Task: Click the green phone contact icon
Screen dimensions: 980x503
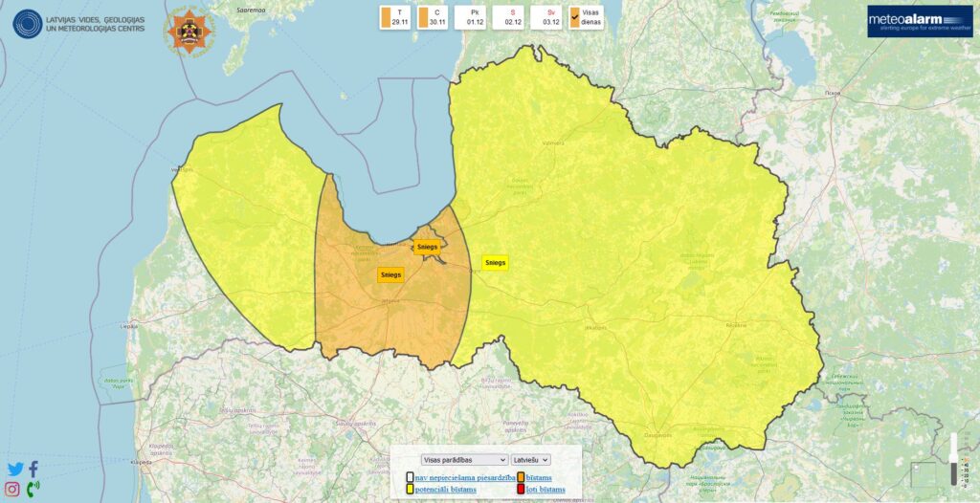Action: 33,490
